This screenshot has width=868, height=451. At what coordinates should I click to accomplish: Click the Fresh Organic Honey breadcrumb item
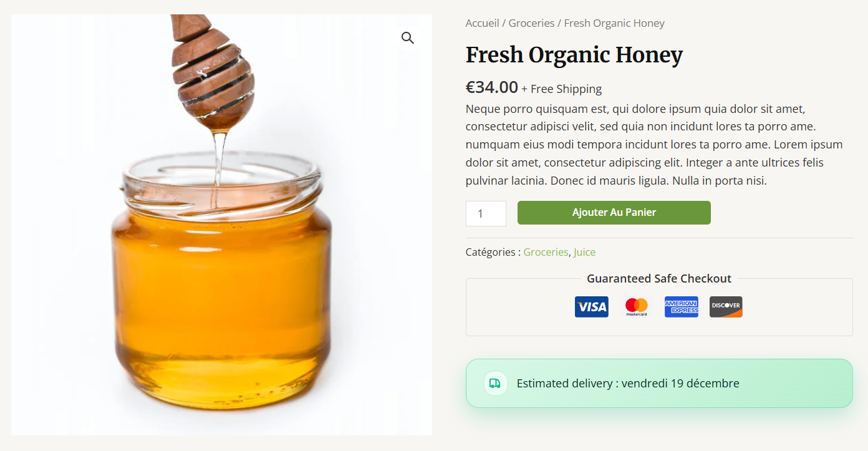[614, 22]
